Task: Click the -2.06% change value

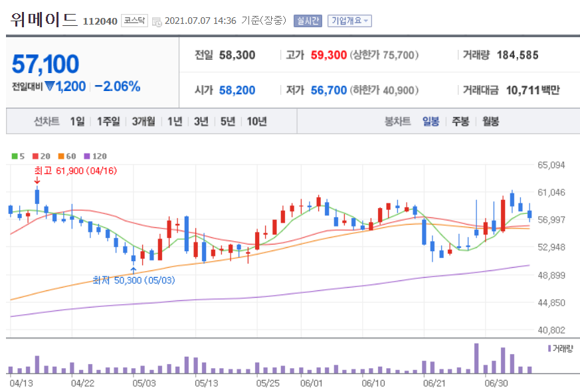Action: point(117,86)
